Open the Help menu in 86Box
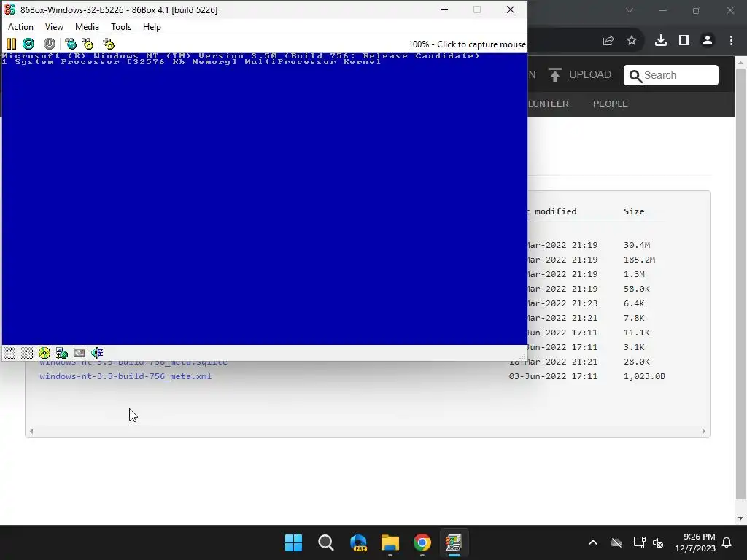Image resolution: width=747 pixels, height=560 pixels. pos(152,27)
